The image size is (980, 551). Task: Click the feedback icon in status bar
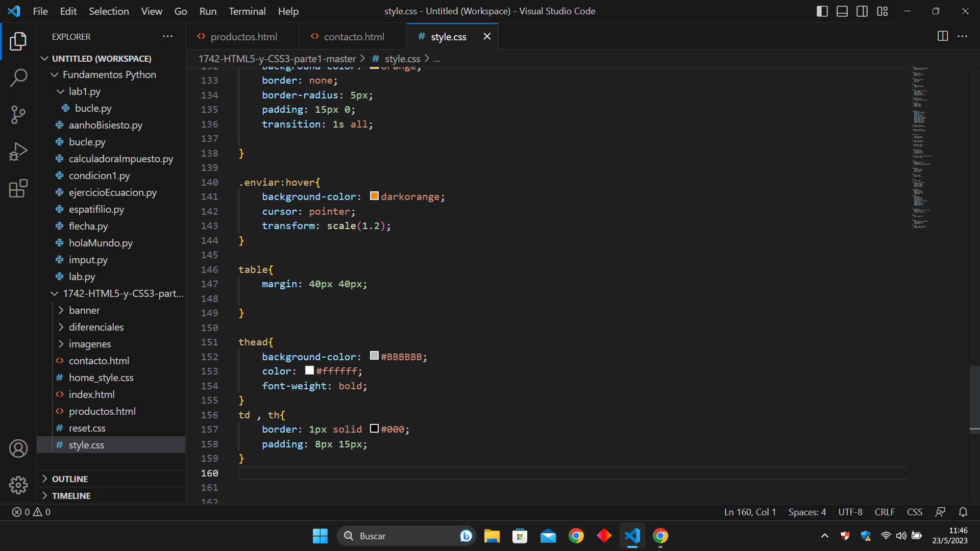[940, 512]
